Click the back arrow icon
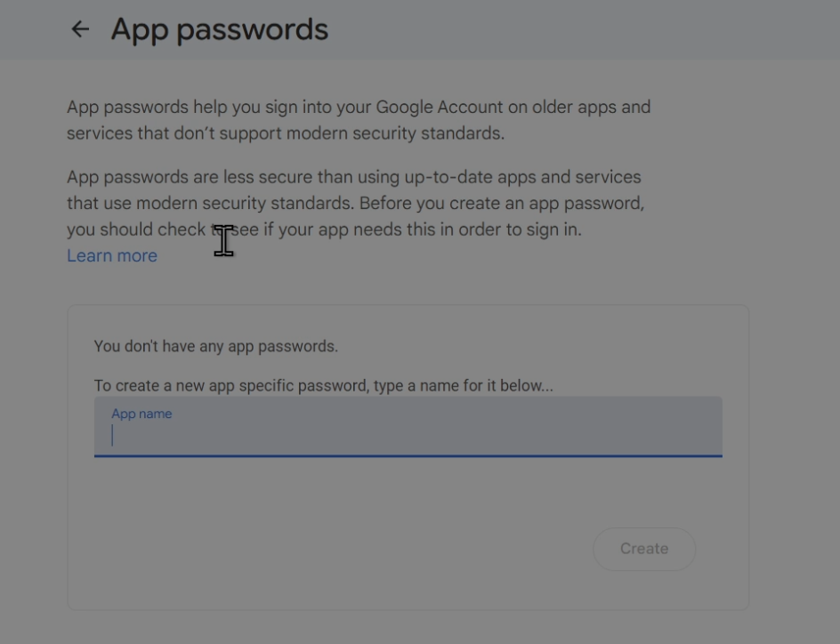This screenshot has width=840, height=644. click(x=80, y=29)
